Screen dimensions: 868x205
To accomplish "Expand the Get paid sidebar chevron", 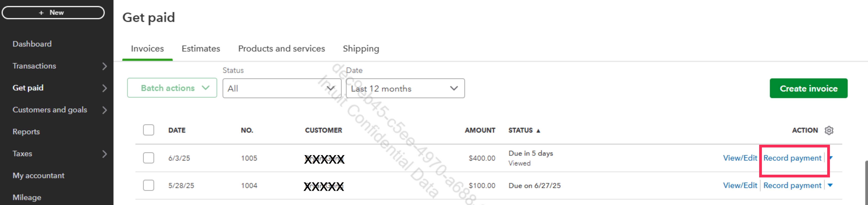I will (x=104, y=88).
